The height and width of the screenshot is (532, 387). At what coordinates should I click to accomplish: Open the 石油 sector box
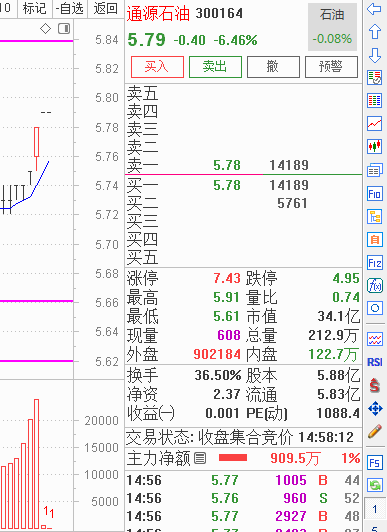click(332, 27)
